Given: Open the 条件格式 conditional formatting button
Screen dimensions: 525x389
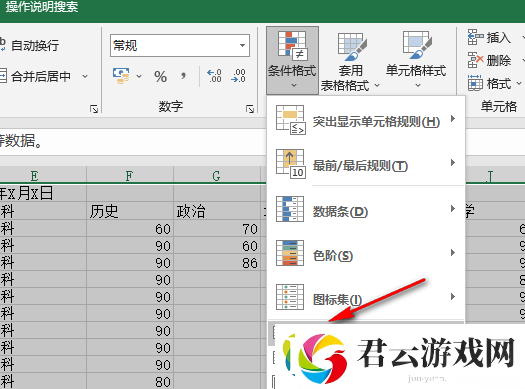Looking at the screenshot, I should (292, 60).
